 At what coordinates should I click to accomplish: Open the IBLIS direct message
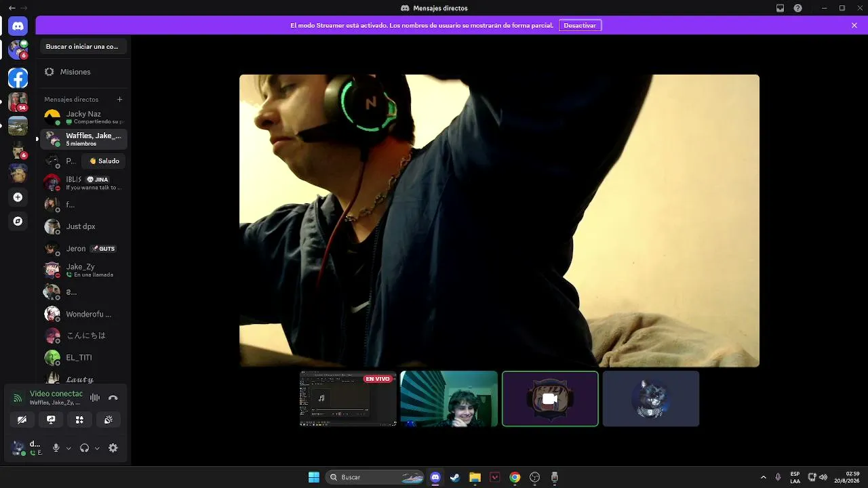84,183
